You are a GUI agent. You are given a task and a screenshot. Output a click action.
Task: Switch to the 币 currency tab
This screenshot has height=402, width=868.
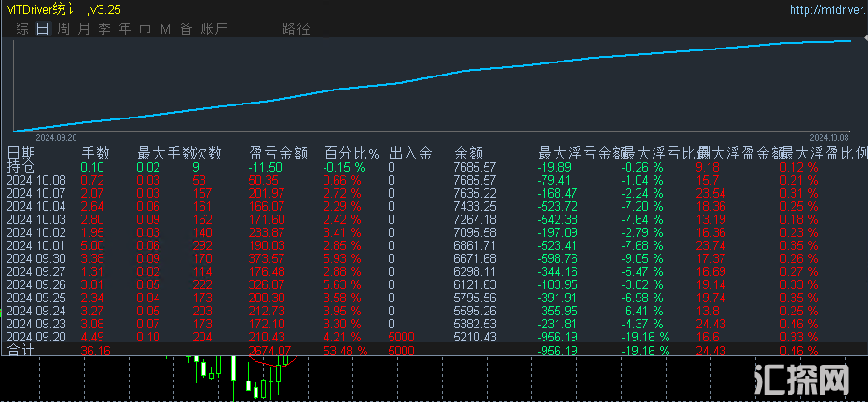(x=145, y=29)
